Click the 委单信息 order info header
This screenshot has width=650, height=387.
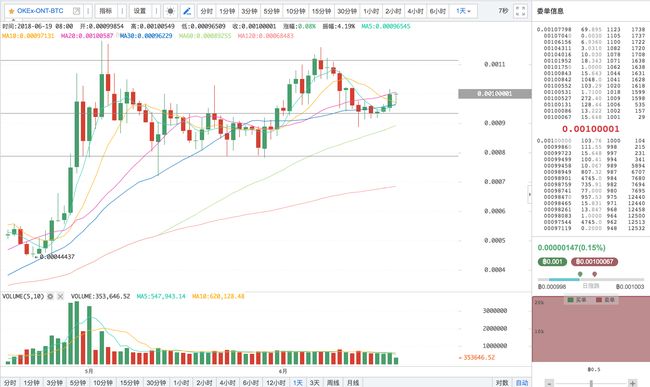[550, 11]
